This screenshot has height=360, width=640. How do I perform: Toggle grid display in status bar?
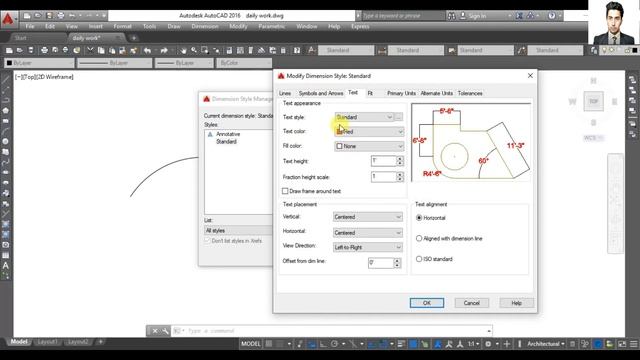tap(269, 344)
